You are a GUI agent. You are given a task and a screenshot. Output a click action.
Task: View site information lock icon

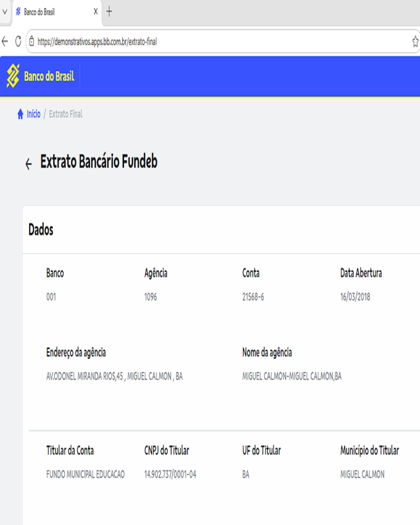point(32,42)
